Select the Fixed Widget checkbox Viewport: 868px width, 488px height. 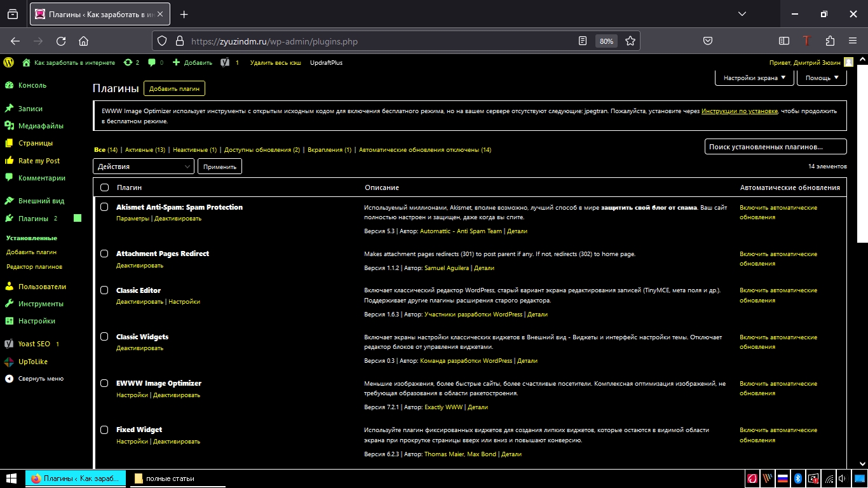(x=105, y=430)
